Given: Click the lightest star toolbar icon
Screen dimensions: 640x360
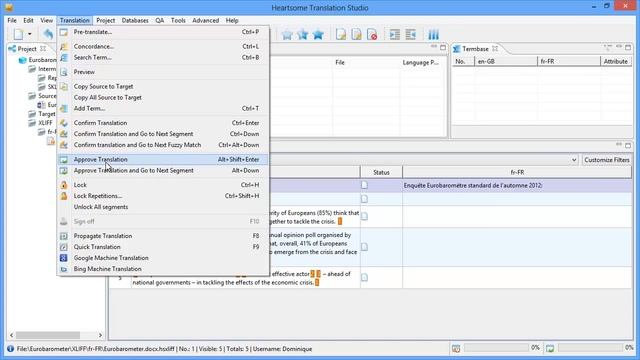Looking at the screenshot, I should pyautogui.click(x=287, y=35).
